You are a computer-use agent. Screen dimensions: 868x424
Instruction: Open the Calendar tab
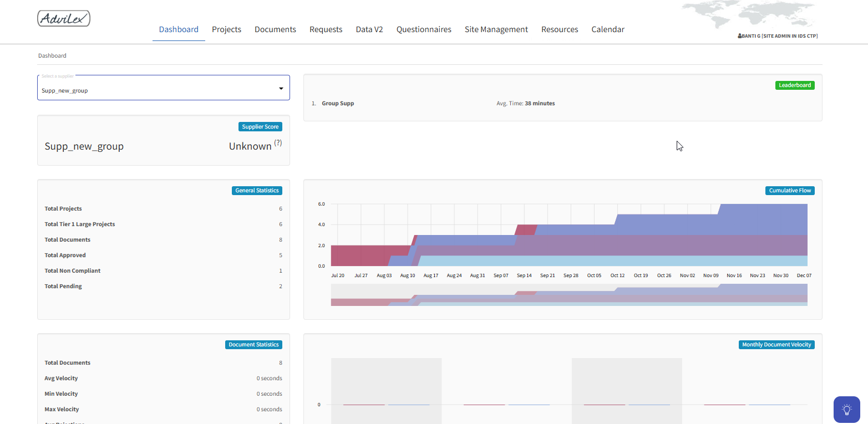607,29
